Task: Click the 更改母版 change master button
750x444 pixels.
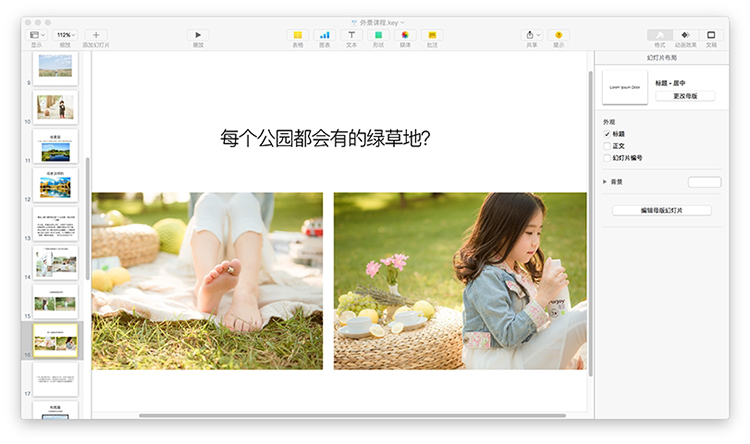Action: click(x=685, y=96)
